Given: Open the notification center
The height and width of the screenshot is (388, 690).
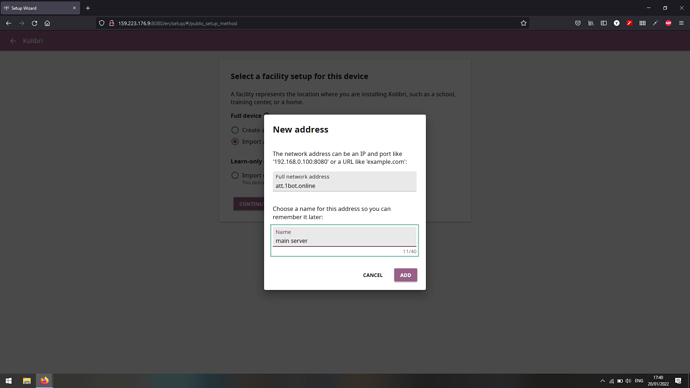Looking at the screenshot, I should click(678, 381).
